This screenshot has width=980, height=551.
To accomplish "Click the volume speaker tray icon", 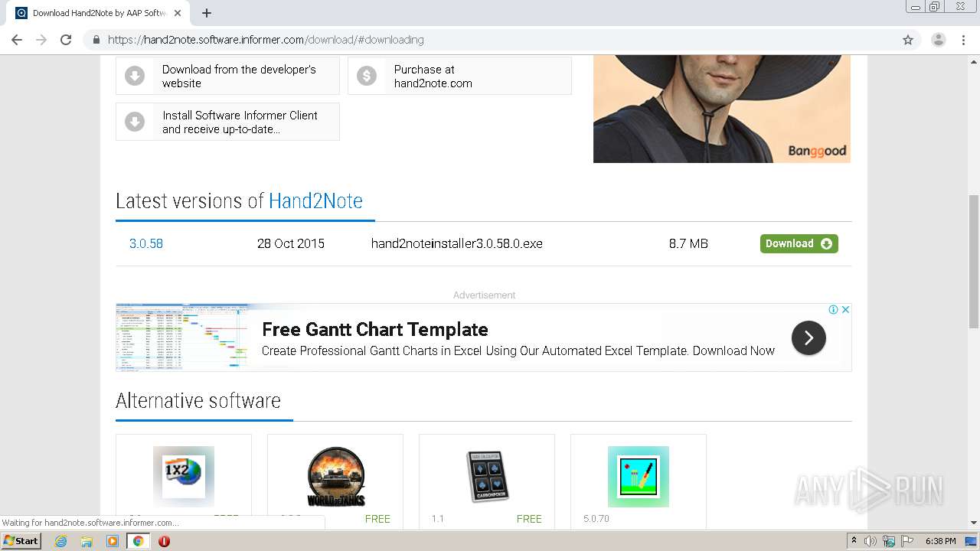I will pyautogui.click(x=871, y=541).
